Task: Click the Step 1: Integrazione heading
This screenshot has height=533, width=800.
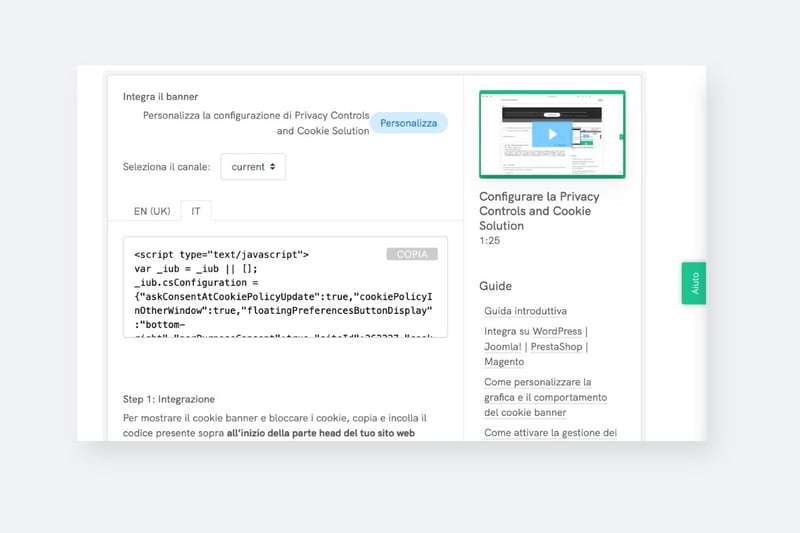Action: pos(168,399)
